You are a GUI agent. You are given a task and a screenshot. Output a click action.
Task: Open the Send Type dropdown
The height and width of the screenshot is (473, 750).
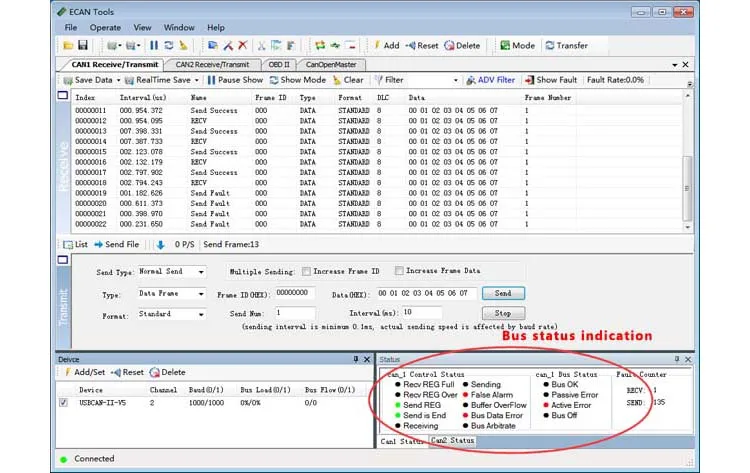pyautogui.click(x=200, y=272)
